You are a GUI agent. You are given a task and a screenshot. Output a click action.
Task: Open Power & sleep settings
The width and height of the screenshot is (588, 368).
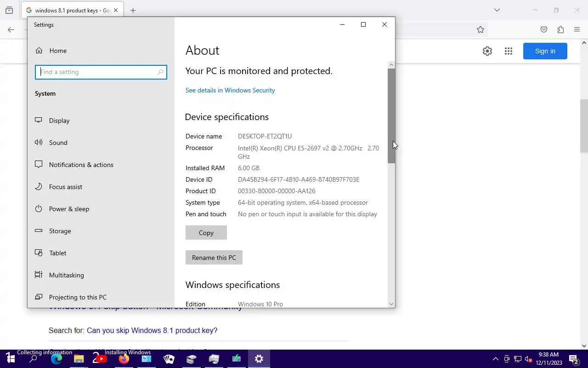(x=69, y=209)
